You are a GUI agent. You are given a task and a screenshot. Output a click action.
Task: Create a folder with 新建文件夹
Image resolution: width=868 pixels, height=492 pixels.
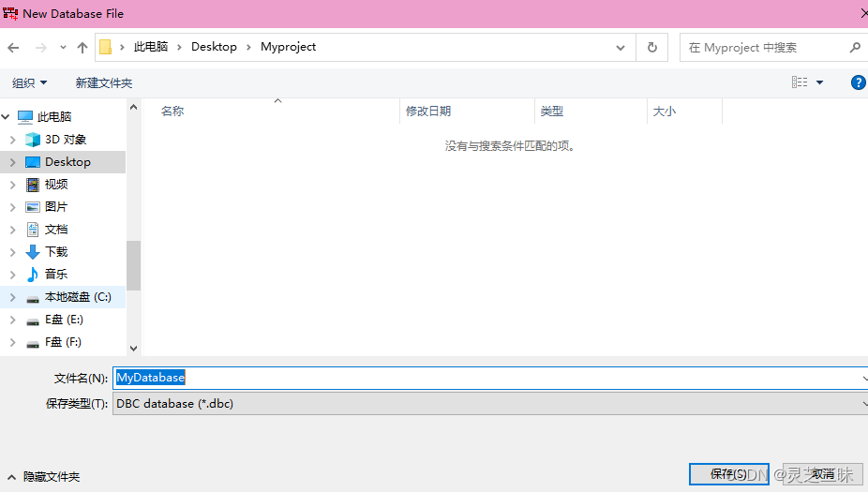[104, 83]
